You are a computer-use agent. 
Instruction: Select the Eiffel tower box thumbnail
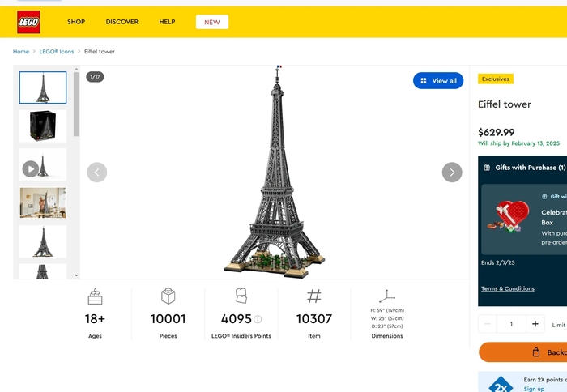[43, 126]
